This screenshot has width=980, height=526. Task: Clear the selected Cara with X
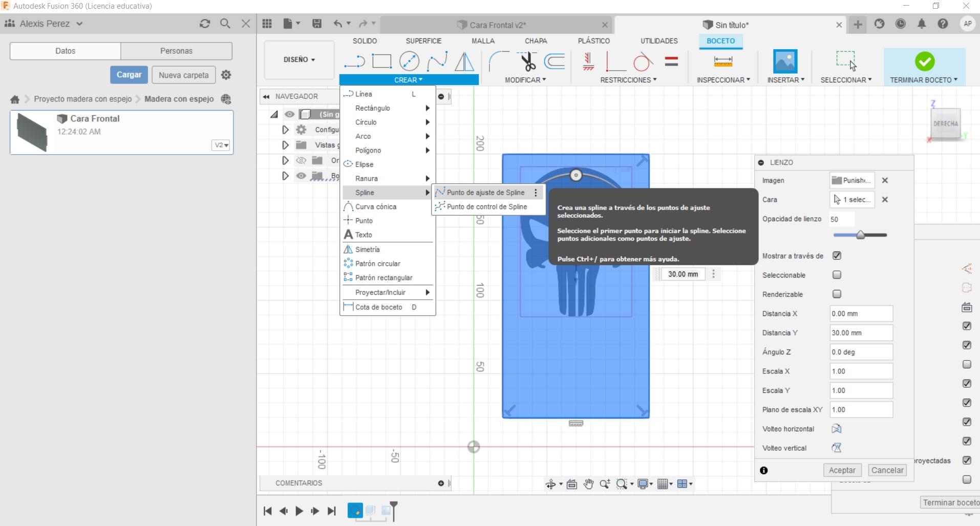pos(885,200)
